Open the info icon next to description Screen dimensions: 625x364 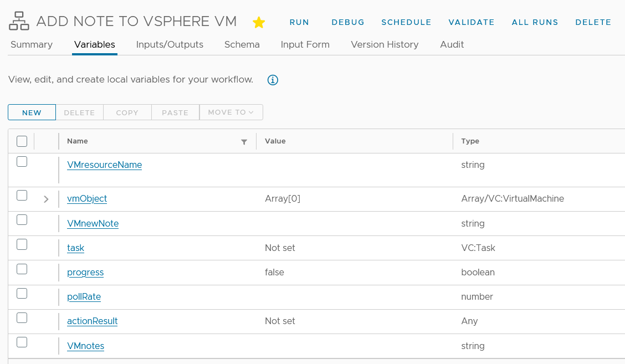click(273, 80)
